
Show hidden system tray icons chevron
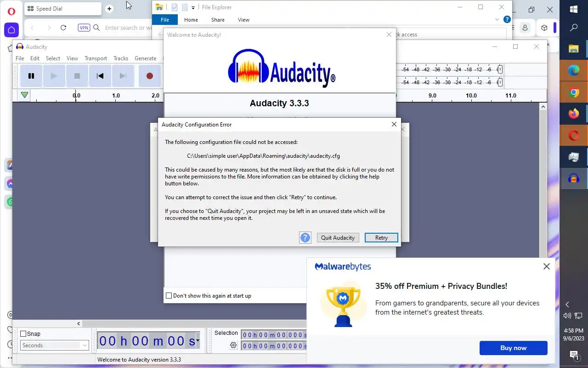coord(567,305)
